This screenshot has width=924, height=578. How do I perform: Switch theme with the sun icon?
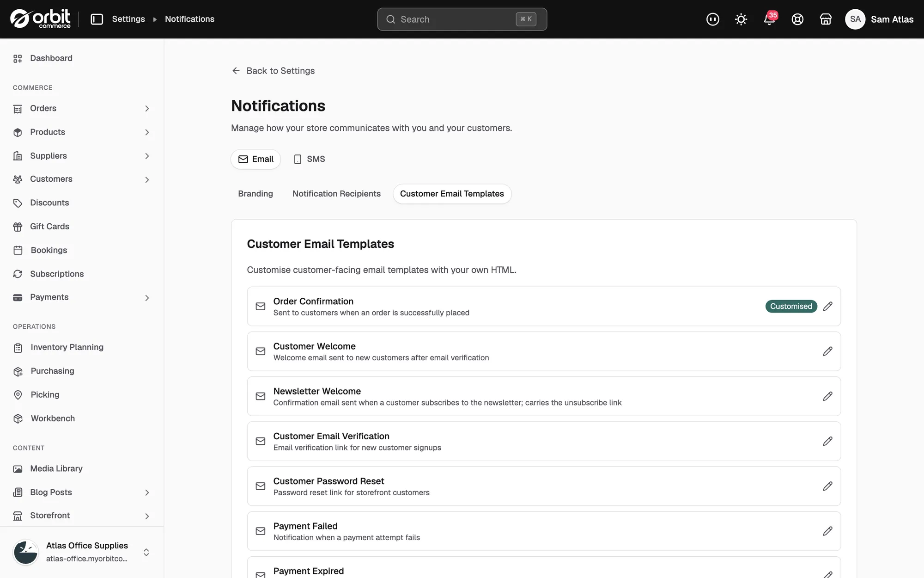coord(741,19)
